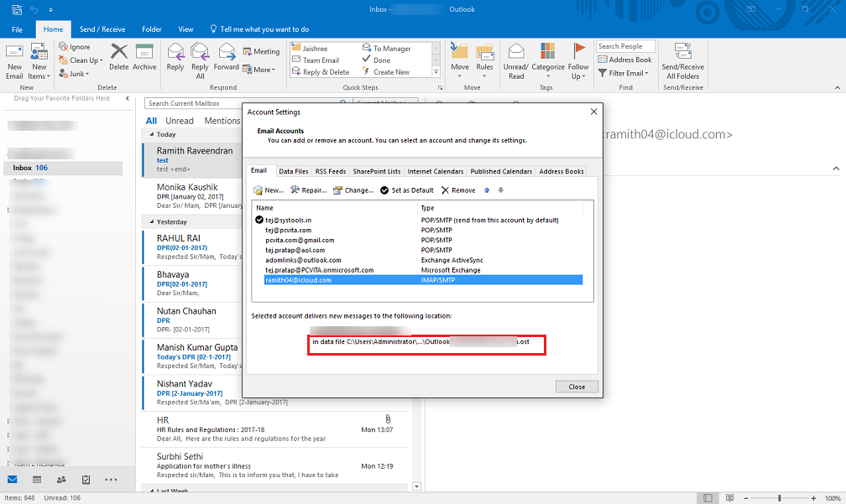The image size is (846, 504).
Task: Open the File menu
Action: pos(18,29)
